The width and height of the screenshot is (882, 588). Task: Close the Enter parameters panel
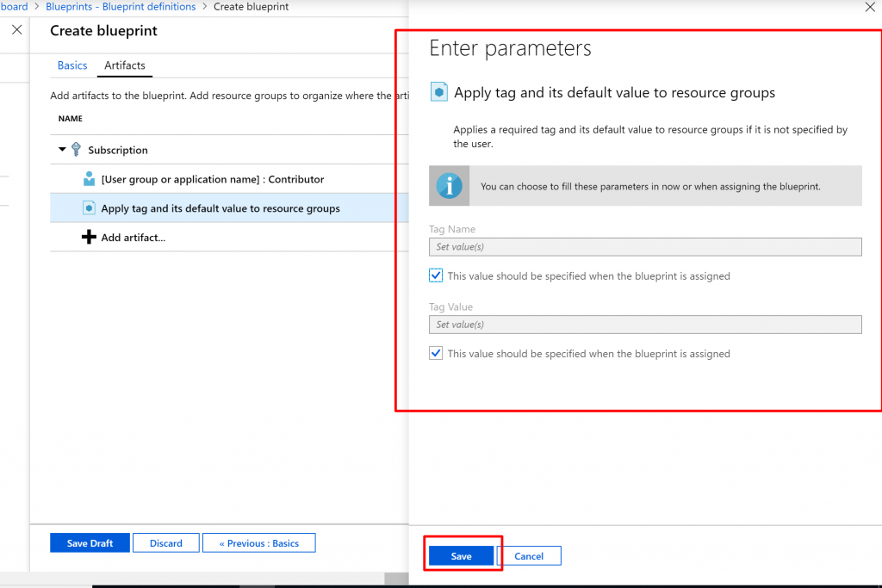point(868,7)
